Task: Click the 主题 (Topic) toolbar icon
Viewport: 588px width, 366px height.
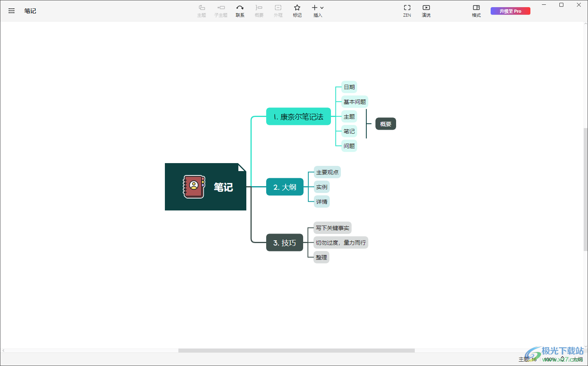Action: [201, 11]
